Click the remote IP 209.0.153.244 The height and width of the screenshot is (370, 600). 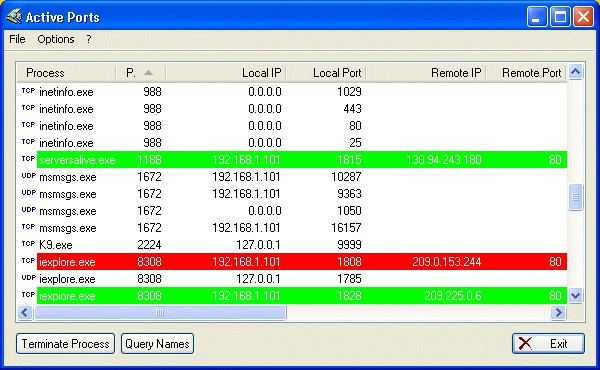coord(447,262)
